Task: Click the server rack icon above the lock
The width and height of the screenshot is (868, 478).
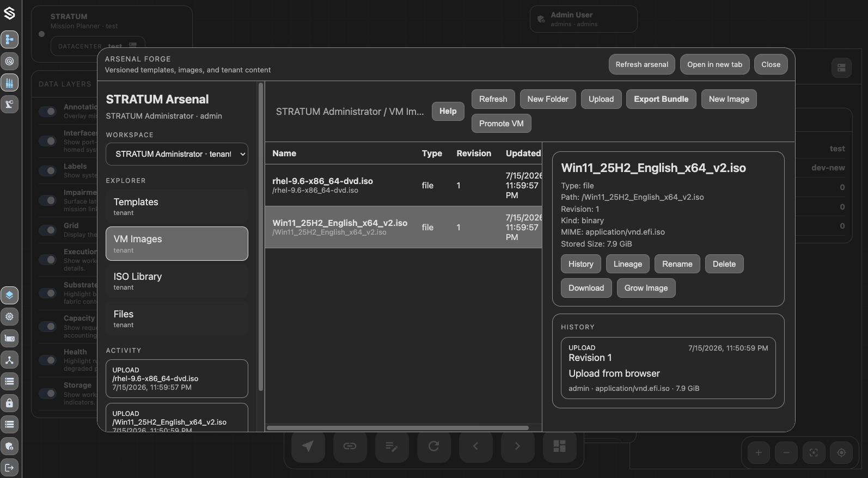Action: pyautogui.click(x=9, y=381)
